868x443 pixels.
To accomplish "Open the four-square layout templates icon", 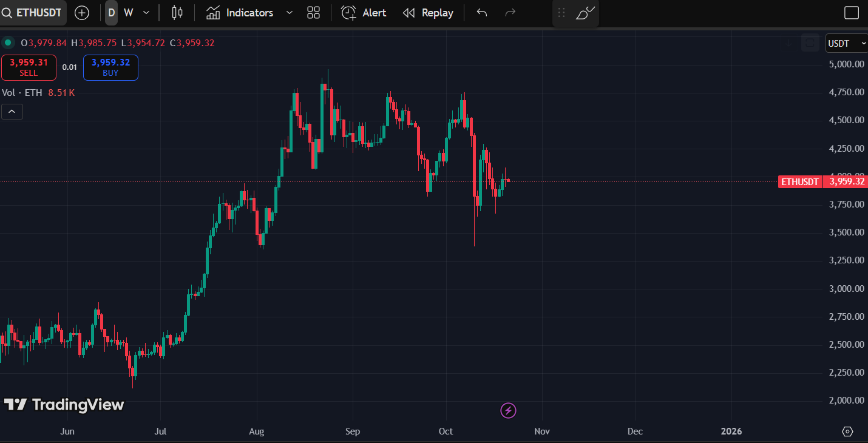I will click(313, 13).
